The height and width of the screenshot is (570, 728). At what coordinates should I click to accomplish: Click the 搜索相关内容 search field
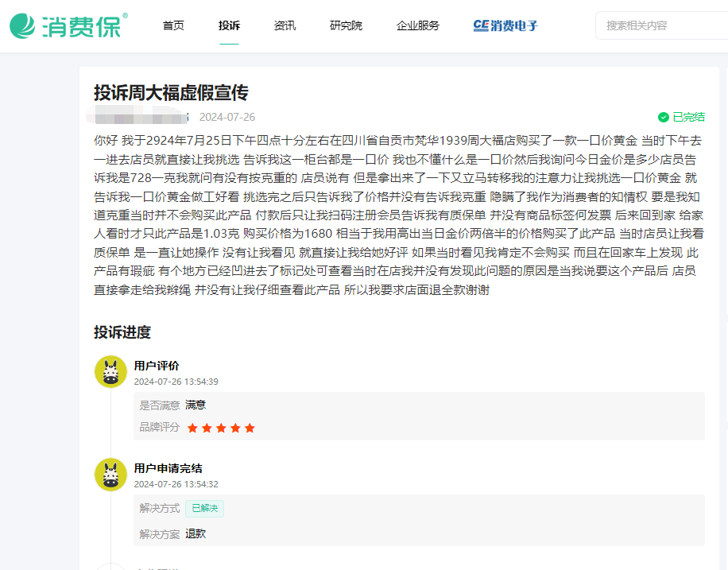[660, 25]
